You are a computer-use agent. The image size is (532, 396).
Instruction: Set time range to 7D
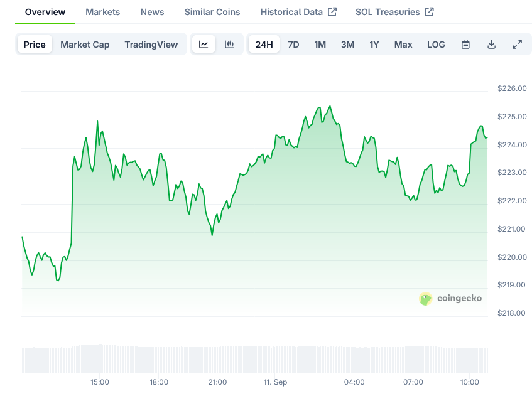(x=293, y=45)
